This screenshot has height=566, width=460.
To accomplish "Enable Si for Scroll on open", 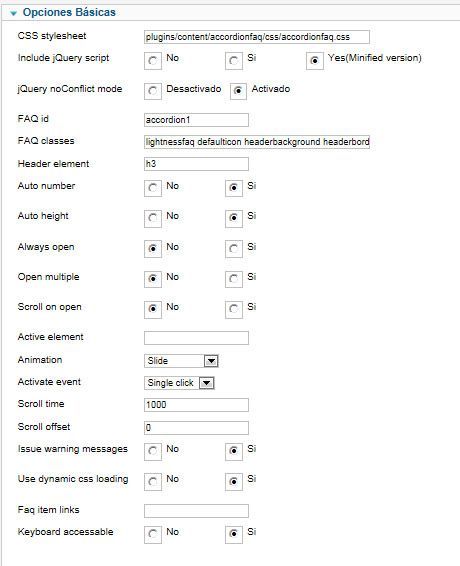I will click(234, 309).
